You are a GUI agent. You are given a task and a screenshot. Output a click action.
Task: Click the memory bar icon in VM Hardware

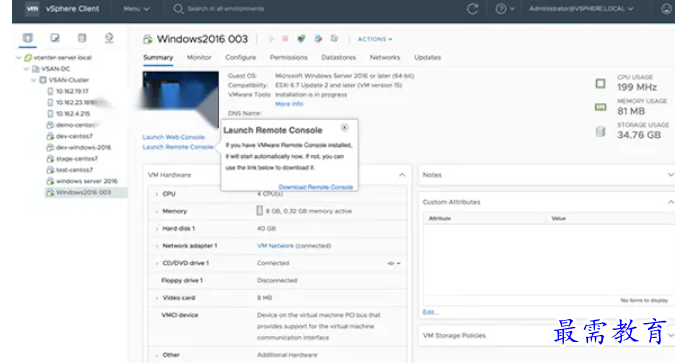260,211
